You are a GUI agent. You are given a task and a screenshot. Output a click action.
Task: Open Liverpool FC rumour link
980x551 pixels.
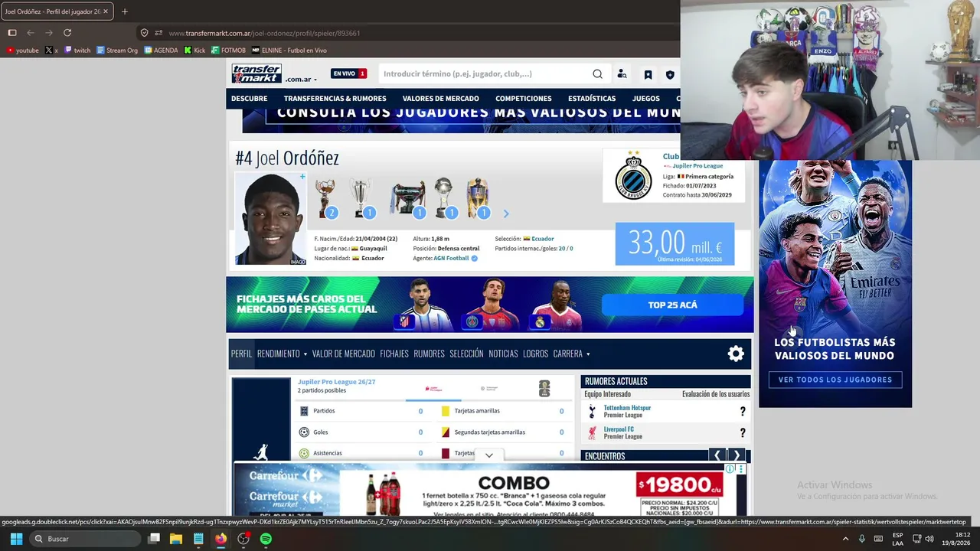[619, 429]
